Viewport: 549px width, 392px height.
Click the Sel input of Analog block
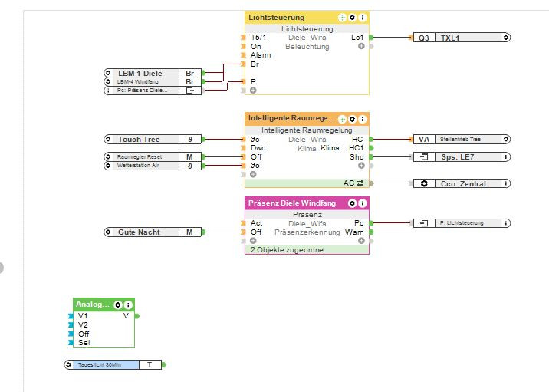pos(84,343)
